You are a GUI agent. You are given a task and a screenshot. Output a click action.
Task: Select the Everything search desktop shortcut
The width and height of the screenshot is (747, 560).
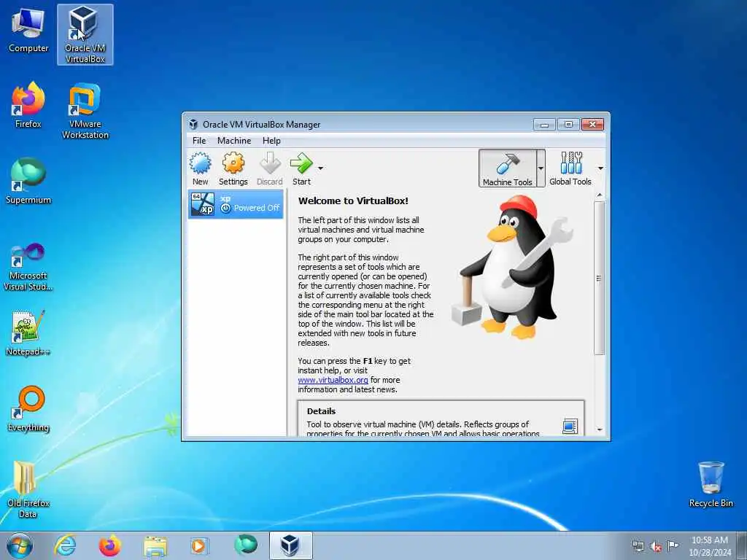[28, 409]
